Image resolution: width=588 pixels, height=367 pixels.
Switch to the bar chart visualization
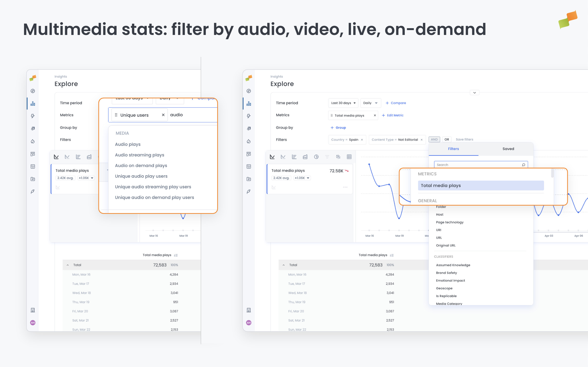(294, 157)
